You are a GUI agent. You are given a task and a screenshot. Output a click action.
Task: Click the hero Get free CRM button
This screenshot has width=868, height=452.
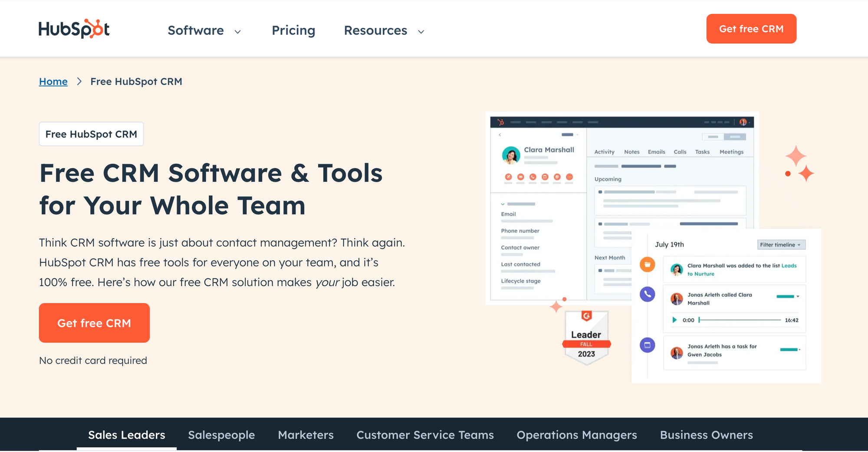[x=94, y=323]
